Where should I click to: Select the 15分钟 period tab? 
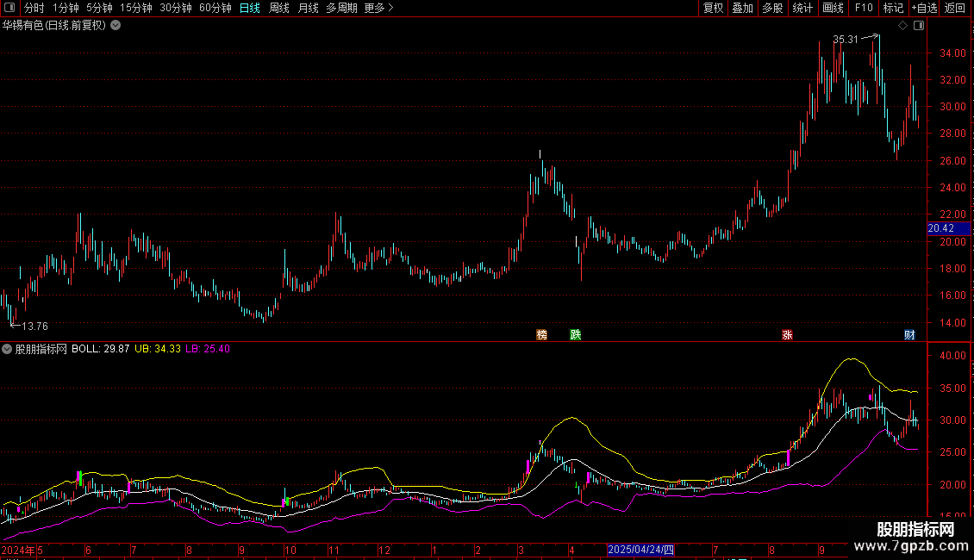[136, 8]
